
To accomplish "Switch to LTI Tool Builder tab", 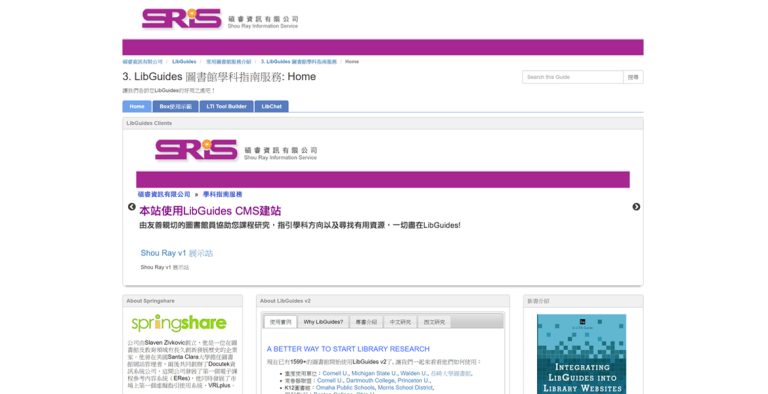I will pyautogui.click(x=226, y=106).
